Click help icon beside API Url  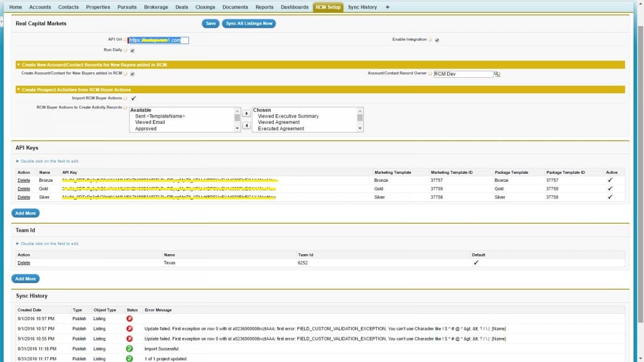(x=125, y=40)
